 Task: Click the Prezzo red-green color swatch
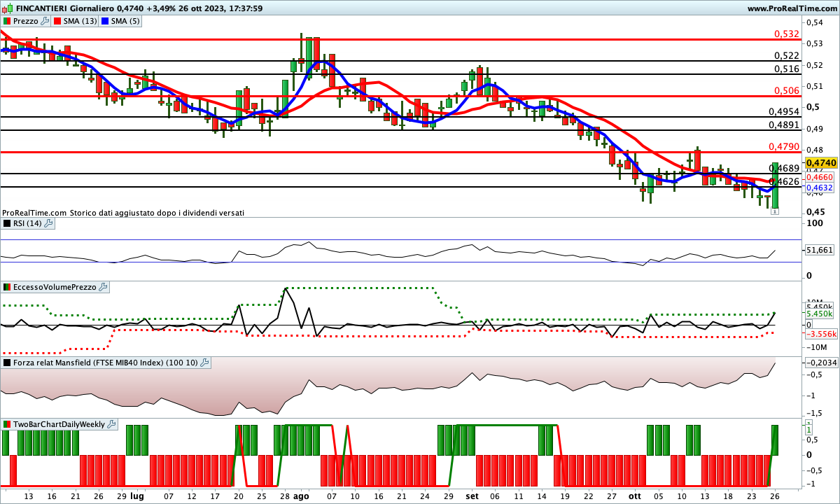[7, 21]
